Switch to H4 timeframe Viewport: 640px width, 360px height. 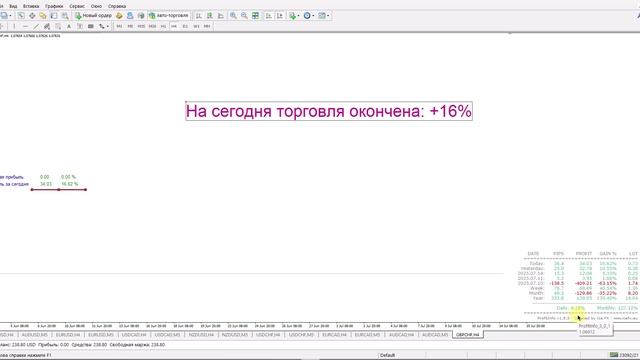(x=174, y=26)
